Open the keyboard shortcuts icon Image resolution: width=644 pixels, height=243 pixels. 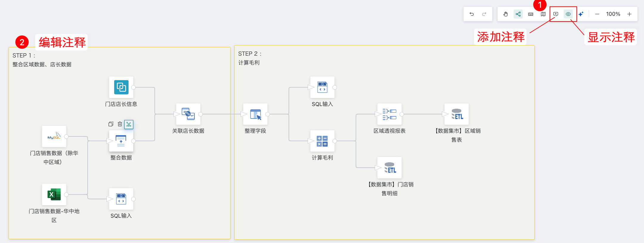click(x=531, y=14)
